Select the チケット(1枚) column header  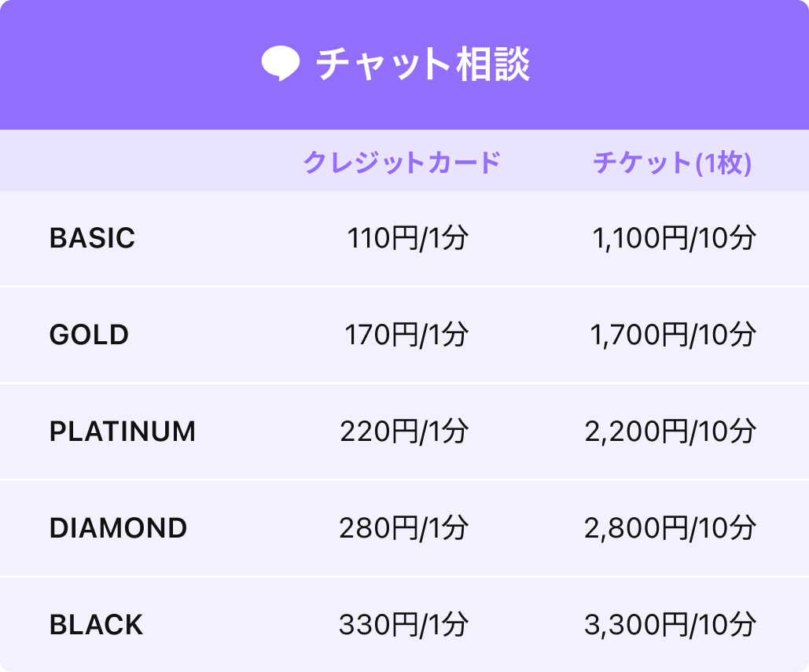coord(672,163)
